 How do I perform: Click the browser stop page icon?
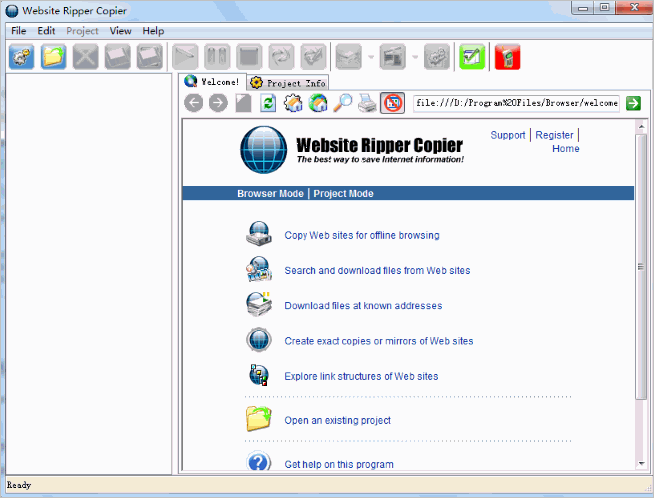243,103
